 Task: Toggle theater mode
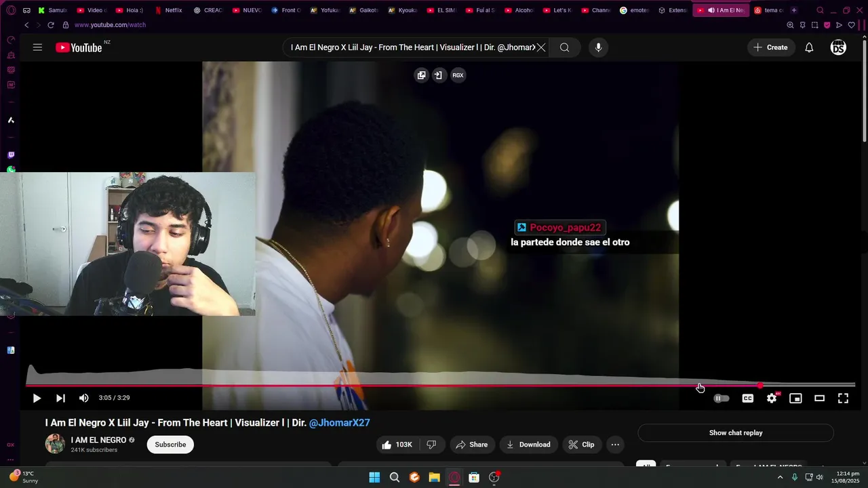click(x=819, y=399)
